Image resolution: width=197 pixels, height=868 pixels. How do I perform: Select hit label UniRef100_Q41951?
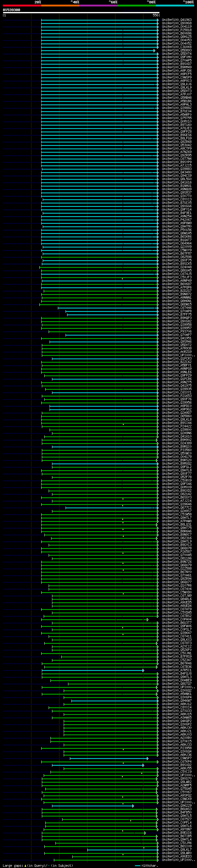coord(177,338)
